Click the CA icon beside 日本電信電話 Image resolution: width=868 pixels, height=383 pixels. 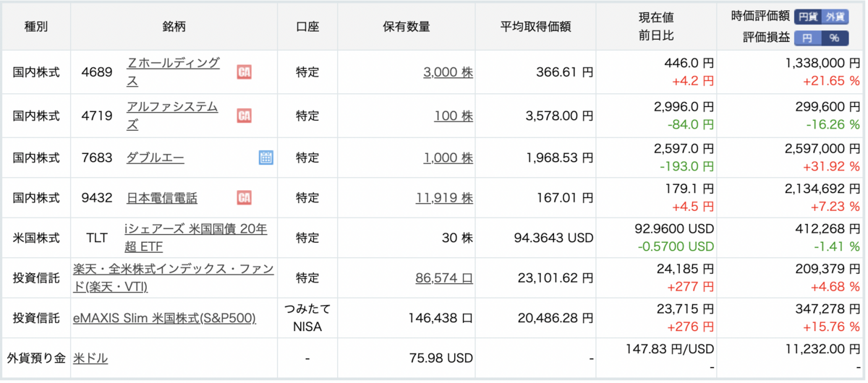point(244,198)
